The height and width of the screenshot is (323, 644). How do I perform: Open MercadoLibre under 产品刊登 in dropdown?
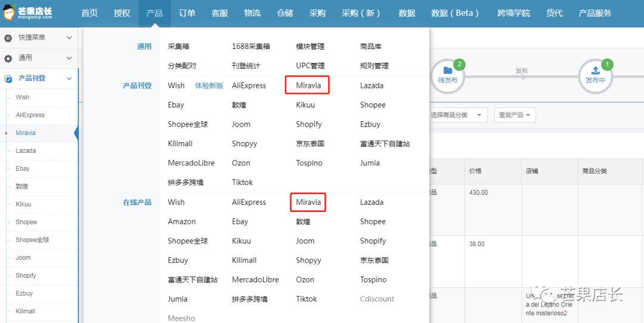(191, 163)
